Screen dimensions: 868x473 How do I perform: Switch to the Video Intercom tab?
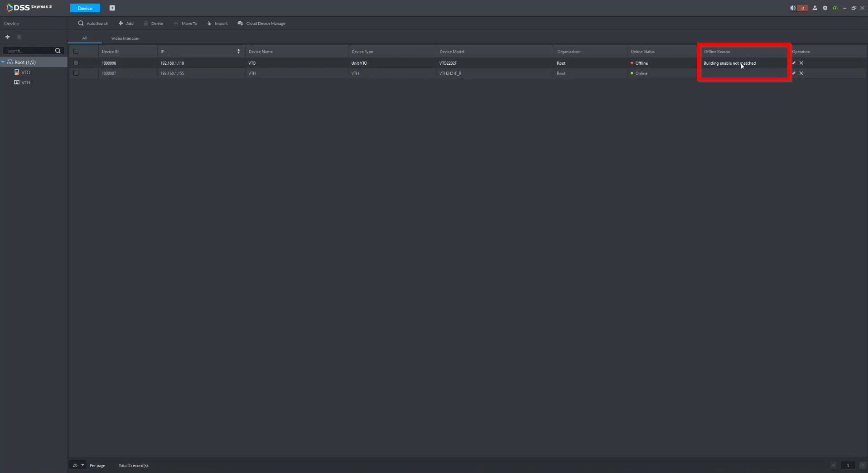coord(125,38)
